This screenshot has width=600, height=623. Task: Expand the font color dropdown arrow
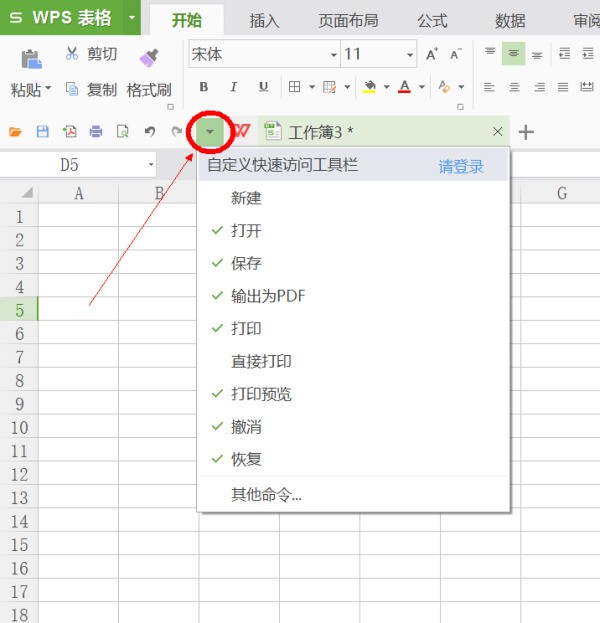coord(422,87)
